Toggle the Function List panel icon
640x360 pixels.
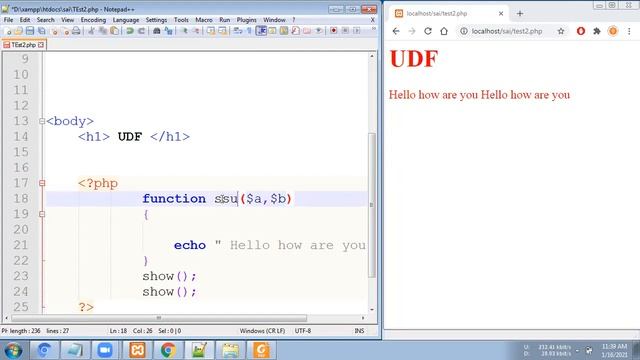[296, 31]
